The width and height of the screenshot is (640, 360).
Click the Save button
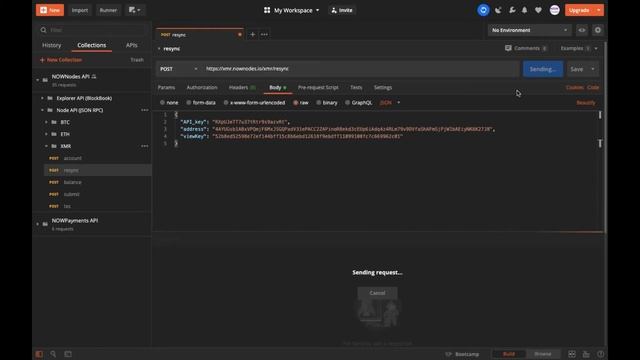coord(576,69)
